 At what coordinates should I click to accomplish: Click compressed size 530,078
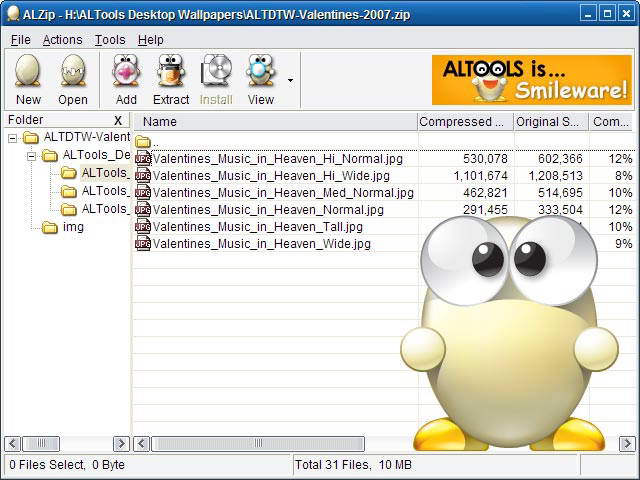tap(485, 158)
